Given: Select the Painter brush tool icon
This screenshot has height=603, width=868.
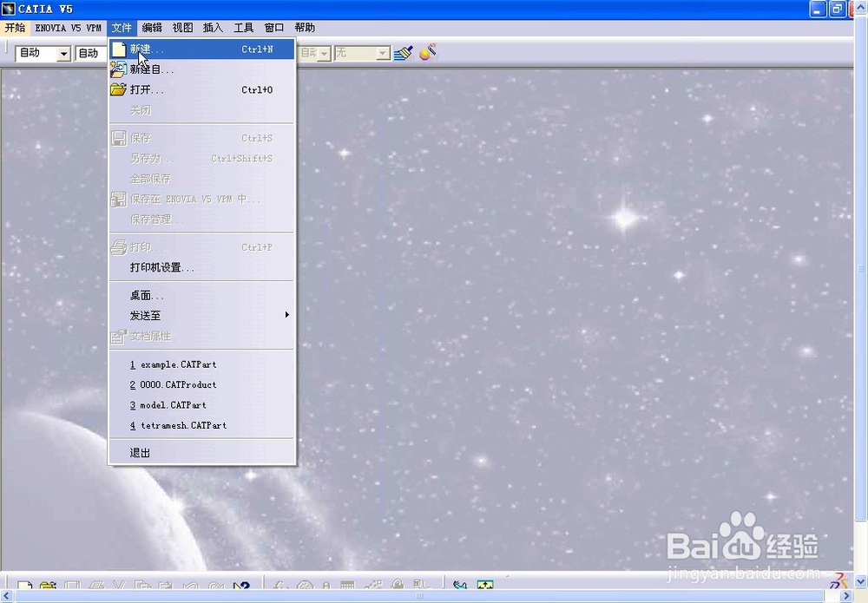Looking at the screenshot, I should coord(404,53).
